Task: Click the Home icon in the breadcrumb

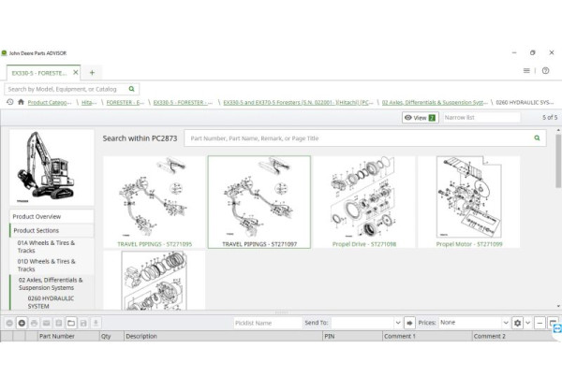Action: [21, 102]
